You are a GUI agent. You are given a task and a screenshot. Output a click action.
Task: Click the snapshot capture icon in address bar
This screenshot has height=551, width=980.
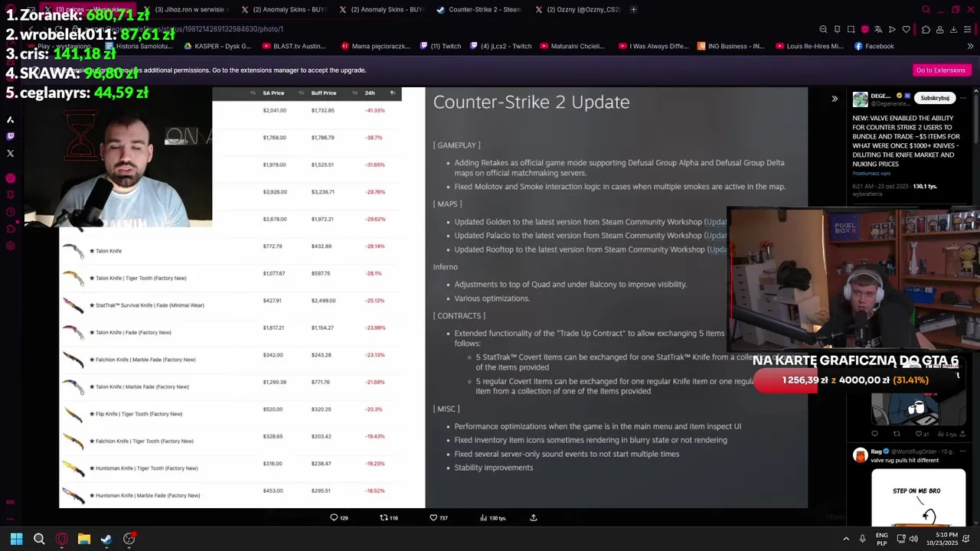point(851,29)
